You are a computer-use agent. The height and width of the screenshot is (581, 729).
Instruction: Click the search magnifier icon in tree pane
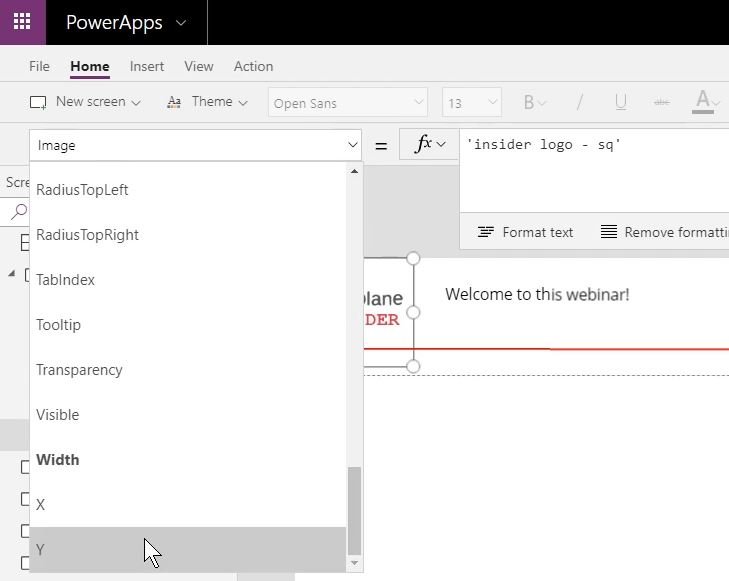19,211
